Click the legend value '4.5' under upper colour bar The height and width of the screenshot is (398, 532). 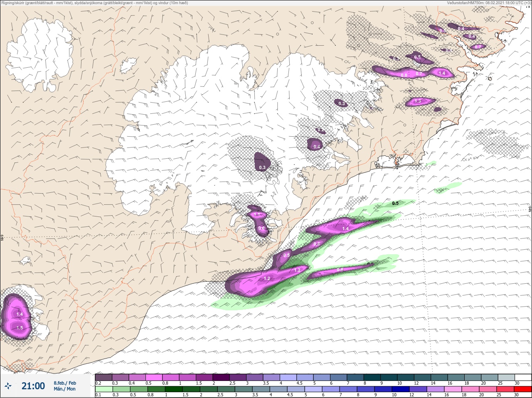[299, 383]
